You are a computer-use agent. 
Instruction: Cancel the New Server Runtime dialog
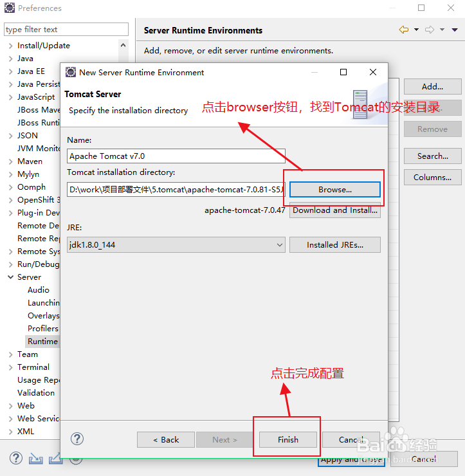[351, 439]
